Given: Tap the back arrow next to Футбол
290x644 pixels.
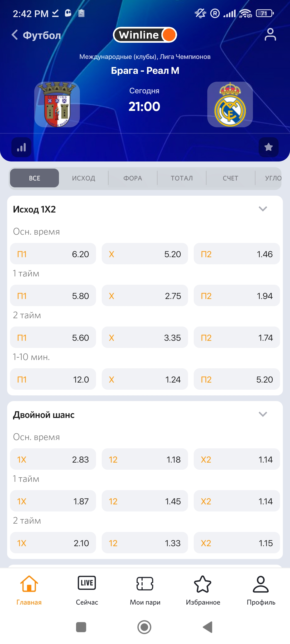Looking at the screenshot, I should (15, 35).
